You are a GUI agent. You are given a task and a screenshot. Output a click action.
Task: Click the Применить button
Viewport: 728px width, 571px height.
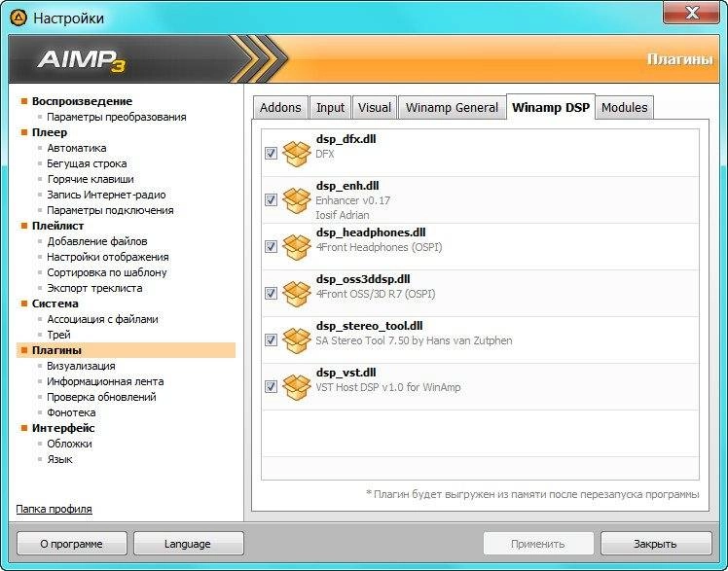coord(538,544)
